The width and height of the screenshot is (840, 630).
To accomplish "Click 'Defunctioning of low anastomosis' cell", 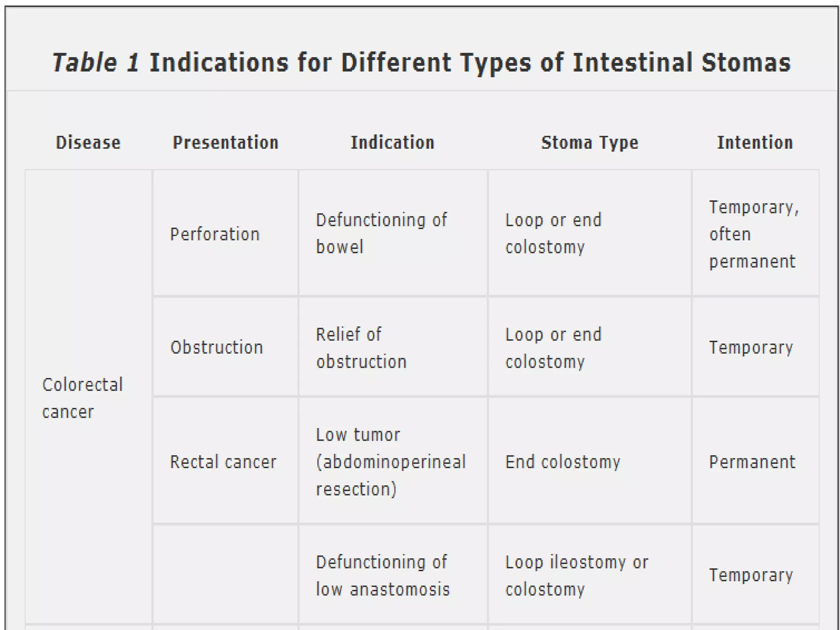I will (393, 575).
